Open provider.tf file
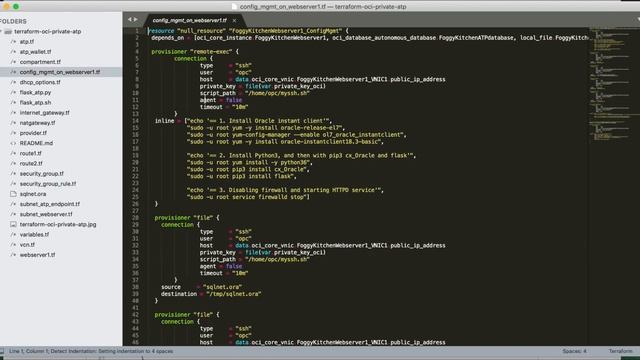This screenshot has width=640, height=360. [33, 133]
